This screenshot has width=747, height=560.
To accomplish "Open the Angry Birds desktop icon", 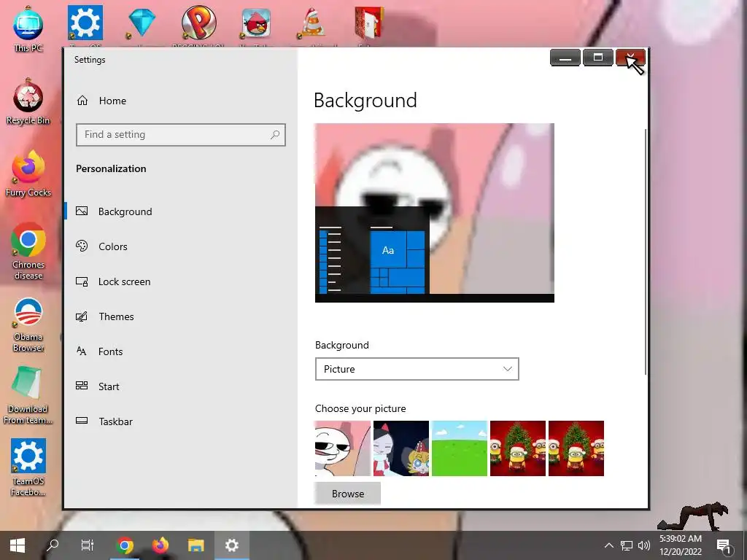I will (x=256, y=23).
